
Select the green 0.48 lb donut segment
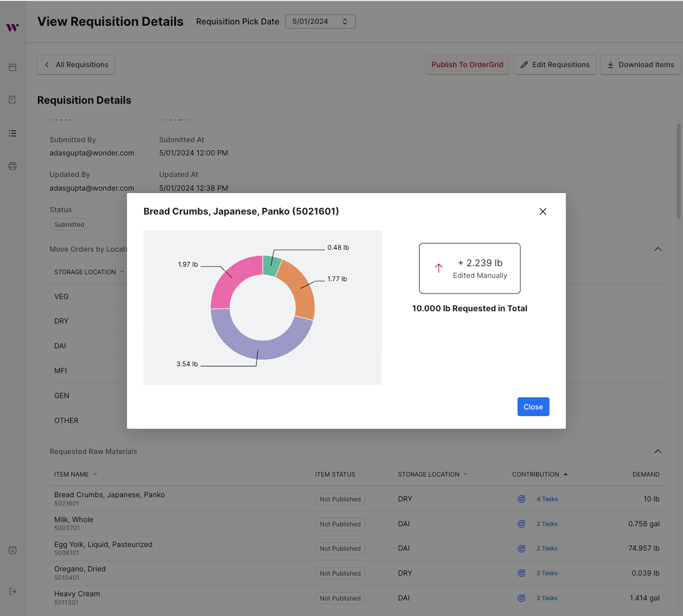click(x=271, y=266)
